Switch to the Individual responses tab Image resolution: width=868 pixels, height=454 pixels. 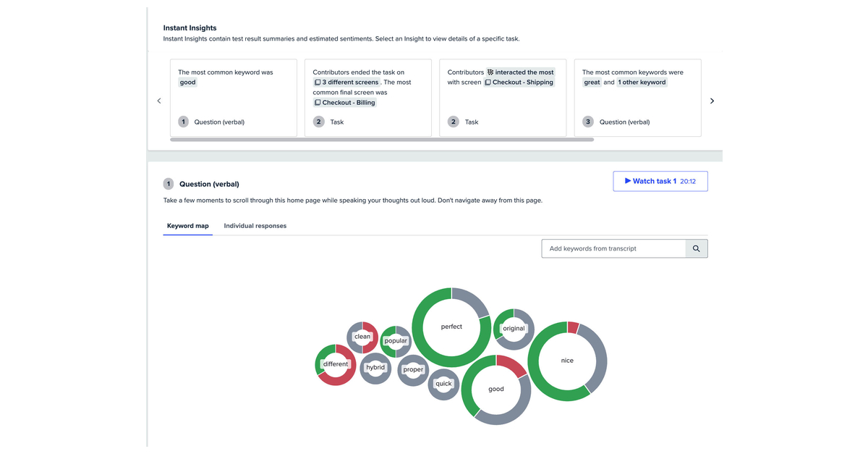point(255,226)
